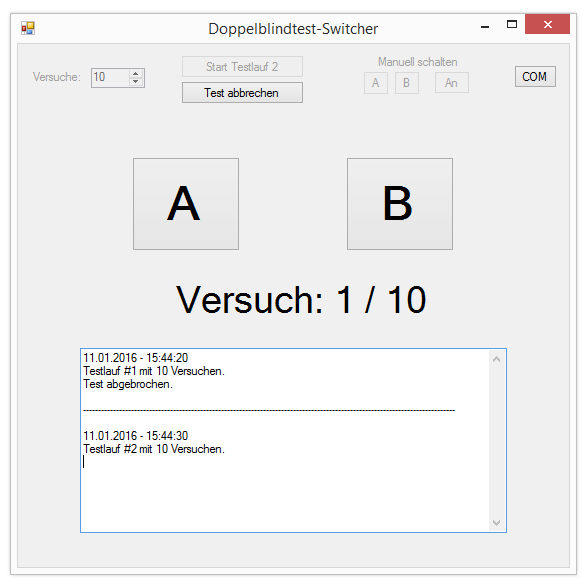Click the 'Manuell schalten' label
This screenshot has height=584, width=588.
418,62
